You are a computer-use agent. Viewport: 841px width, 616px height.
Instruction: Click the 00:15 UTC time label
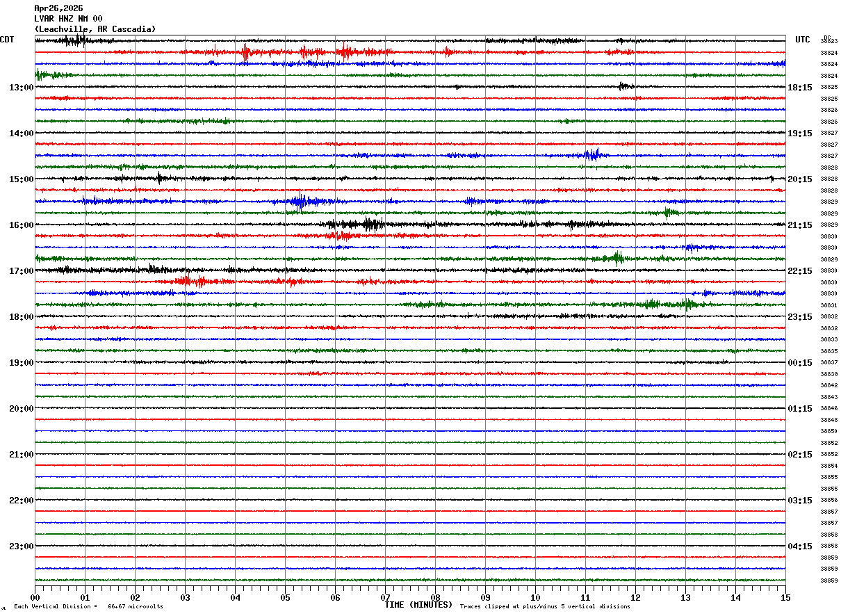point(800,363)
